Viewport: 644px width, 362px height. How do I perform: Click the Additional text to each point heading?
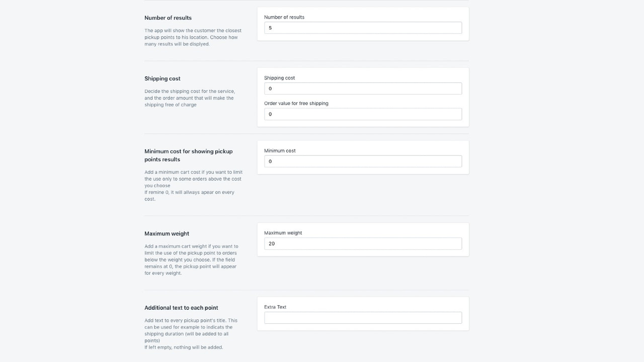(181, 307)
